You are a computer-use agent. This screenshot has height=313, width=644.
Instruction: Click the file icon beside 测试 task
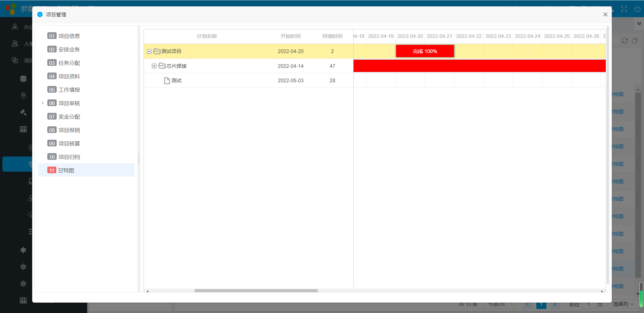click(167, 81)
